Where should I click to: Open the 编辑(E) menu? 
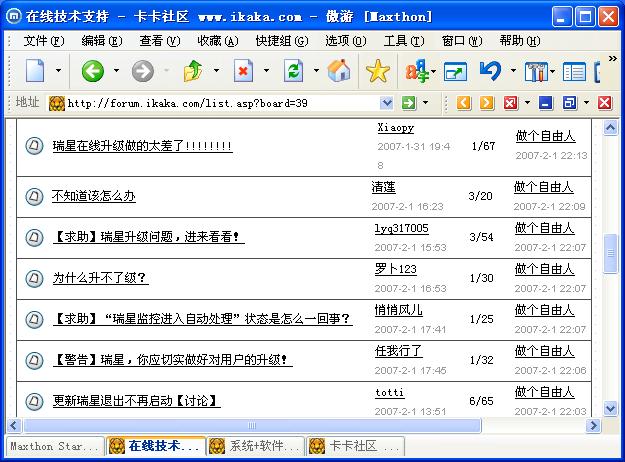click(102, 41)
